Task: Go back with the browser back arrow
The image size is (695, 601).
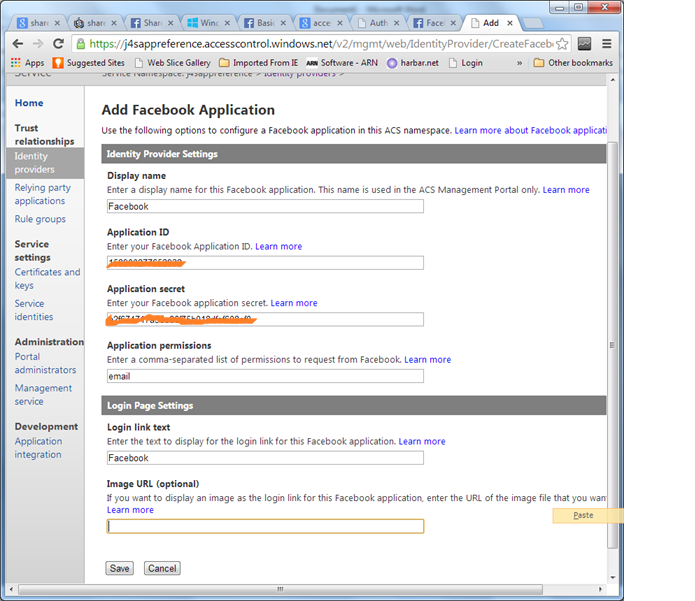Action: coord(18,43)
